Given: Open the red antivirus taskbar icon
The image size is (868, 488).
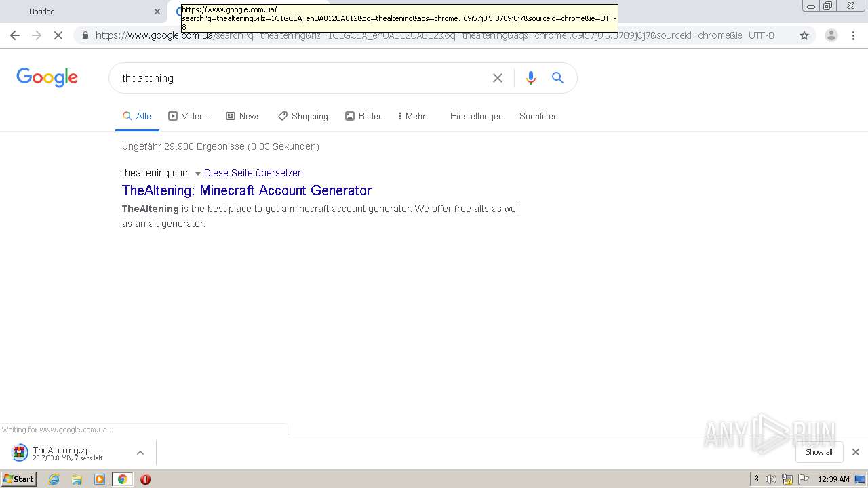Looking at the screenshot, I should pos(145,479).
